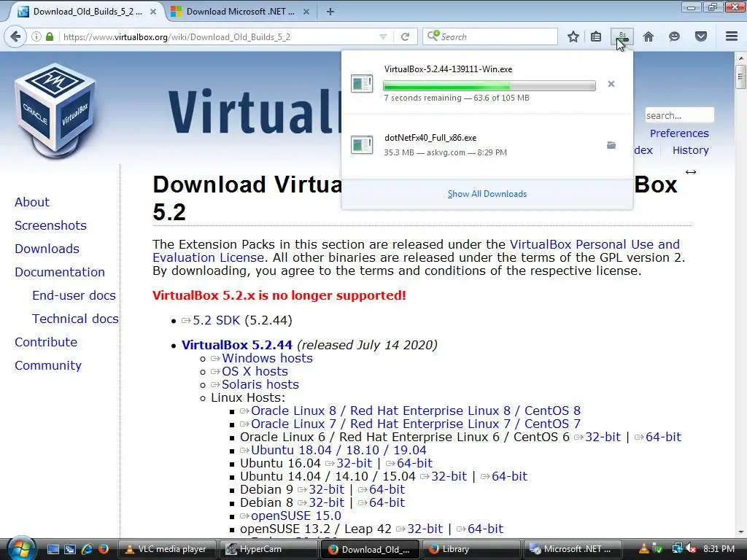The image size is (747, 560).
Task: Click the Firefox Search box
Action: click(489, 36)
